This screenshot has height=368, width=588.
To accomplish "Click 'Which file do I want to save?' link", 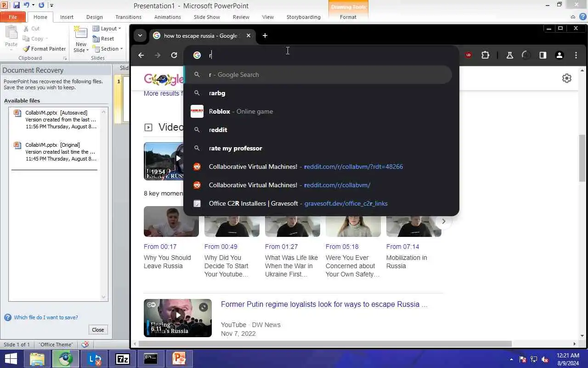I will click(x=45, y=317).
